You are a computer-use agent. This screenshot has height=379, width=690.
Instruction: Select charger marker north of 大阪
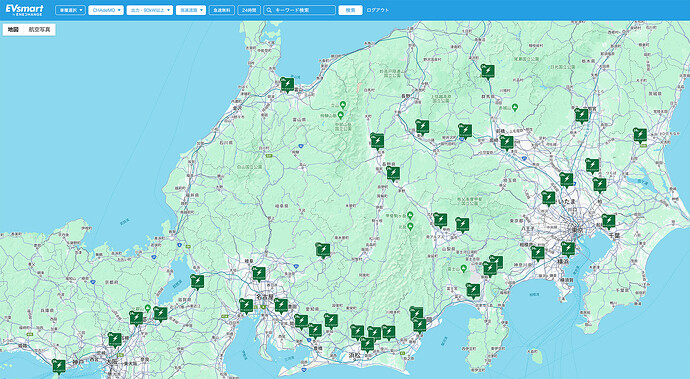coord(115,339)
